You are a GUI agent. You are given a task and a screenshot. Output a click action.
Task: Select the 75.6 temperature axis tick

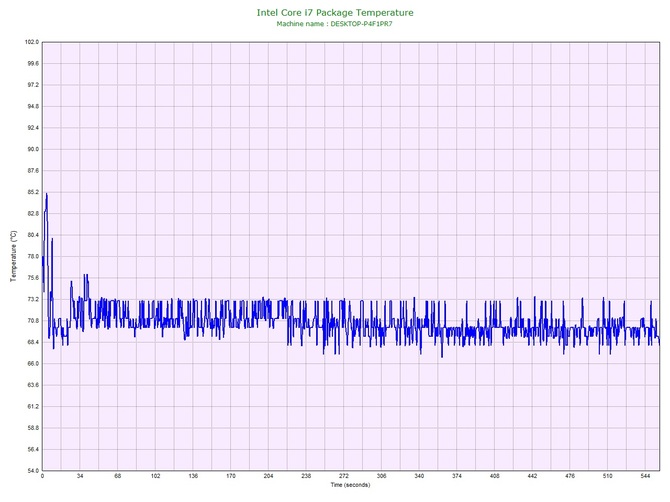33,278
